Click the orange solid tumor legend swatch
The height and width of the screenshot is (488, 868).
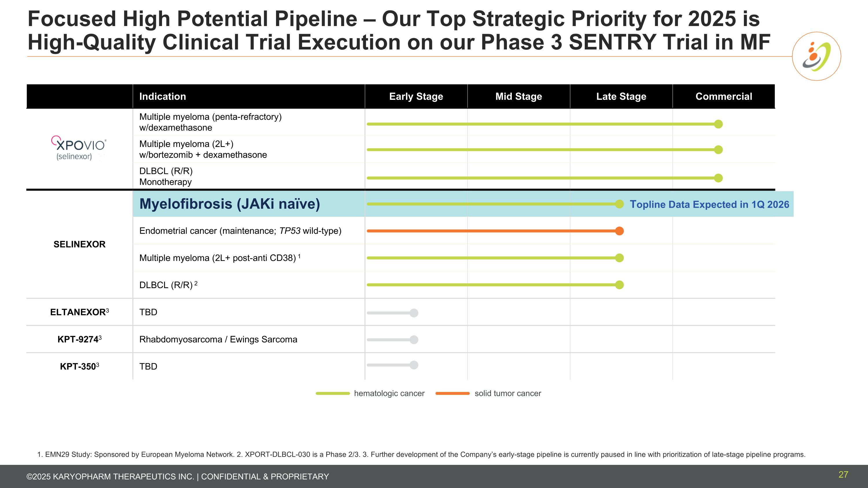[x=452, y=393]
